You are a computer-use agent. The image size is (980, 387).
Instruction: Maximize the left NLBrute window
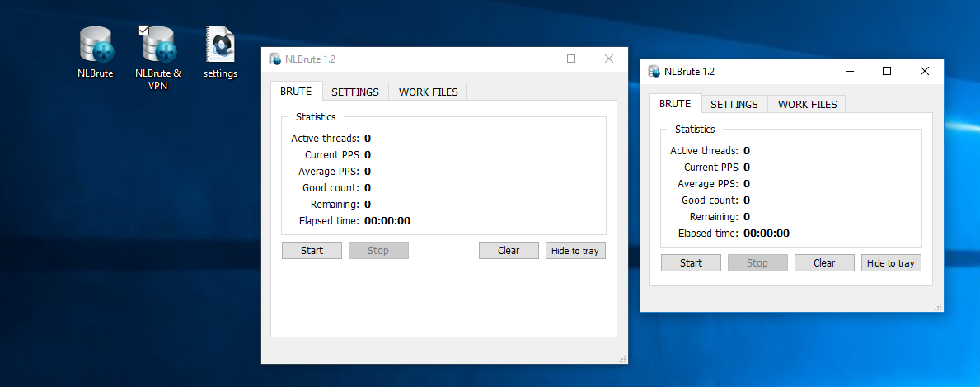[571, 59]
